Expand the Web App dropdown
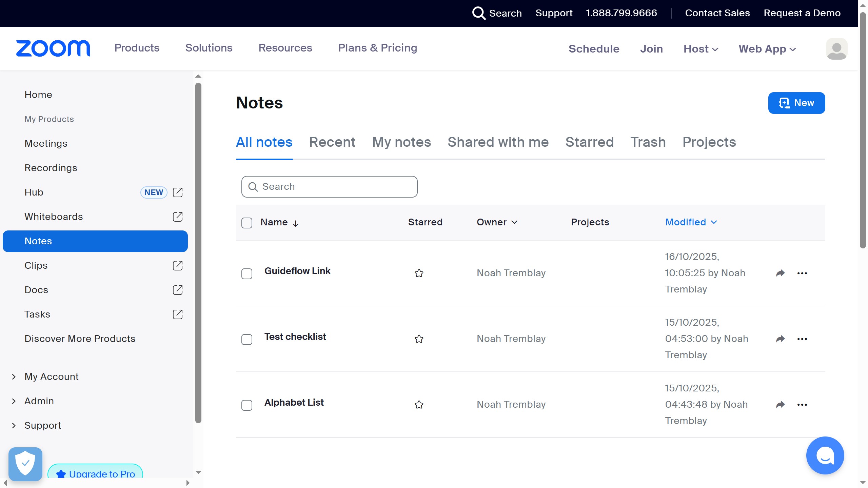Image resolution: width=868 pixels, height=488 pixels. 767,49
